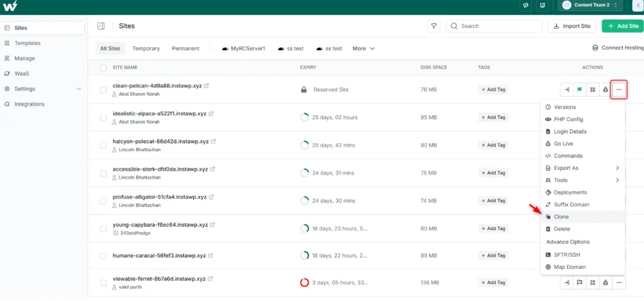Expand the Export As submenu

click(x=583, y=168)
